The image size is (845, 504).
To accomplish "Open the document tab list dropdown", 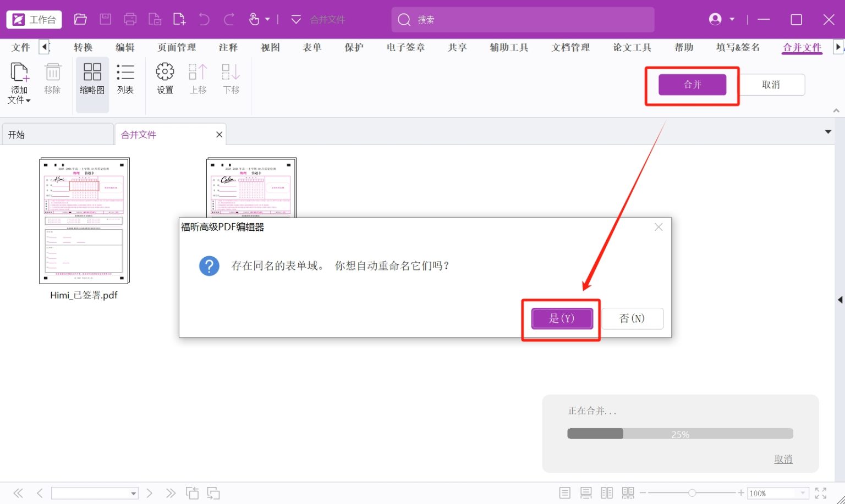I will pos(828,132).
